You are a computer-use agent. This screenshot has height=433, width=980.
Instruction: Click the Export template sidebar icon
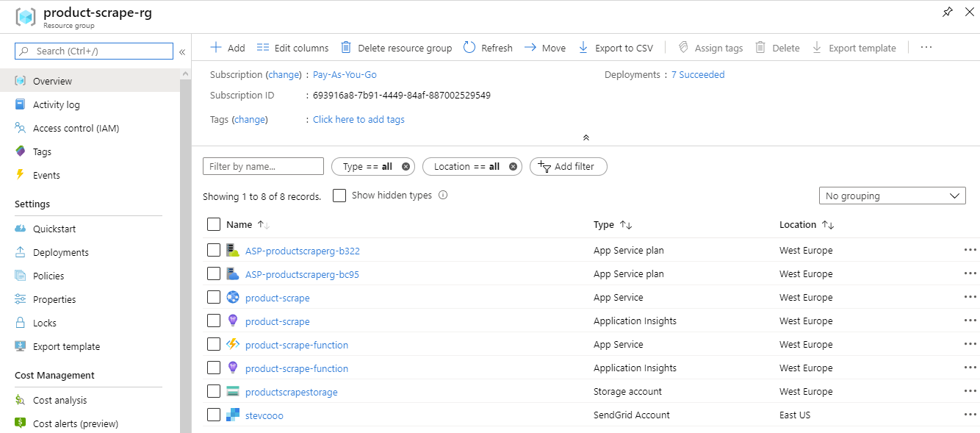(20, 346)
